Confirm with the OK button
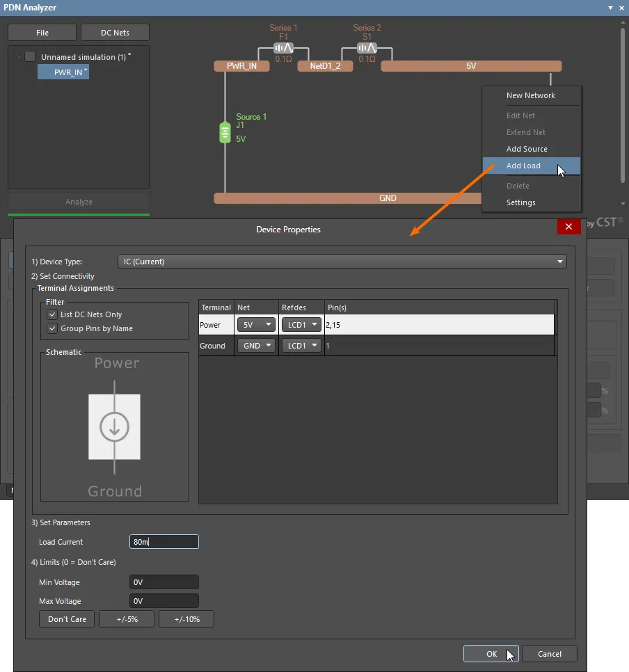The width and height of the screenshot is (629, 672). point(491,654)
